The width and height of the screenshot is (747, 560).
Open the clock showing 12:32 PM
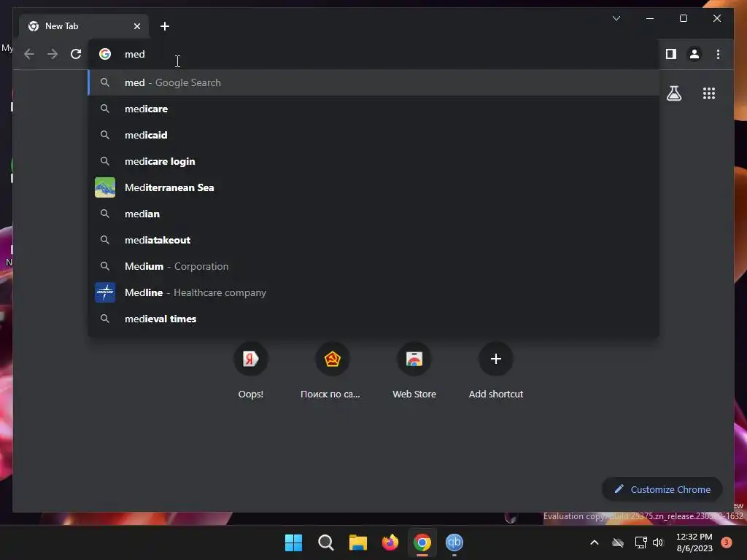(694, 542)
